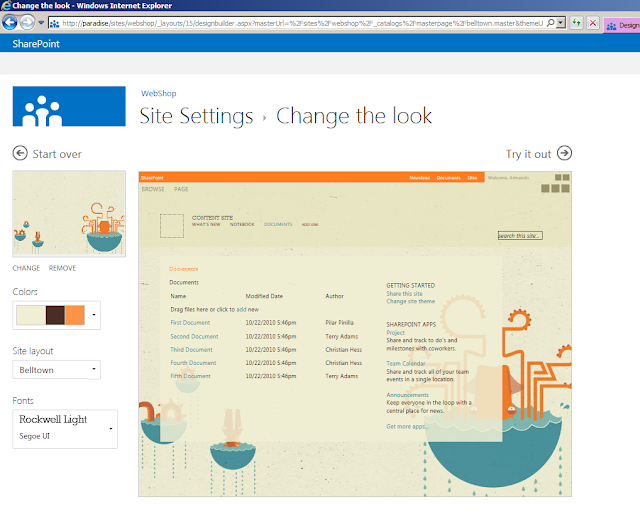640x521 pixels.
Task: Click the green Refresh button
Action: pos(576,23)
